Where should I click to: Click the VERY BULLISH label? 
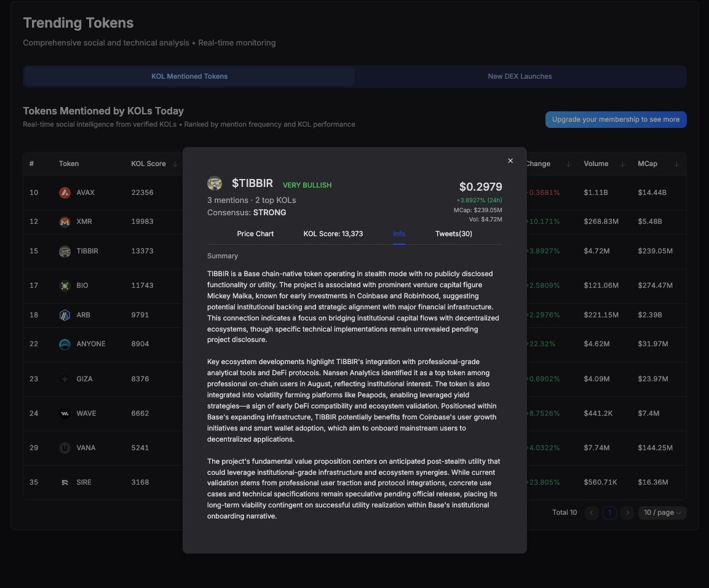coord(307,185)
